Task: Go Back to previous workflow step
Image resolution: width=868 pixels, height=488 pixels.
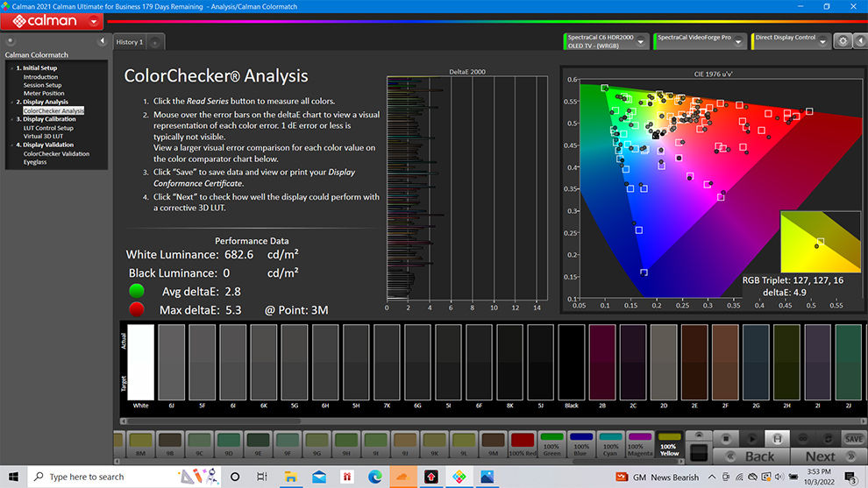Action: point(751,456)
